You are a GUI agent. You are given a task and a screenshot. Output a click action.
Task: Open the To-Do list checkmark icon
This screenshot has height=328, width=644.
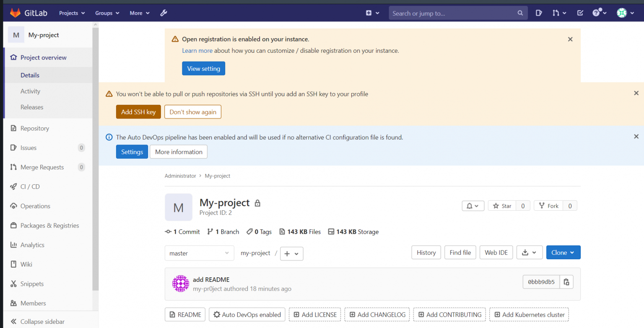(x=580, y=13)
